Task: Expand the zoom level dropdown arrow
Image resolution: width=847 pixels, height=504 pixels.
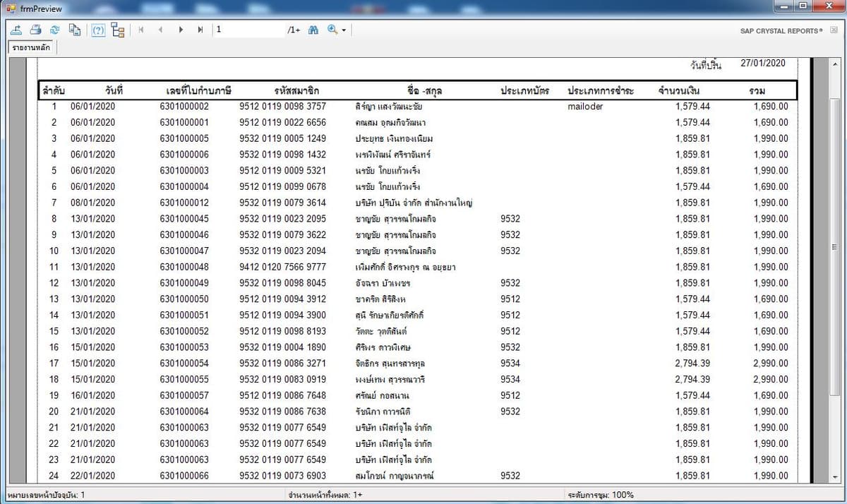Action: (x=344, y=30)
